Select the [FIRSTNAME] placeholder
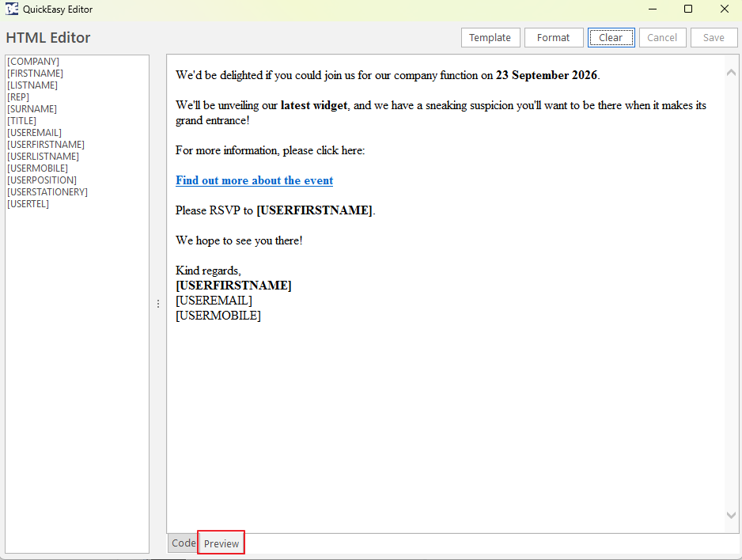 coord(35,74)
